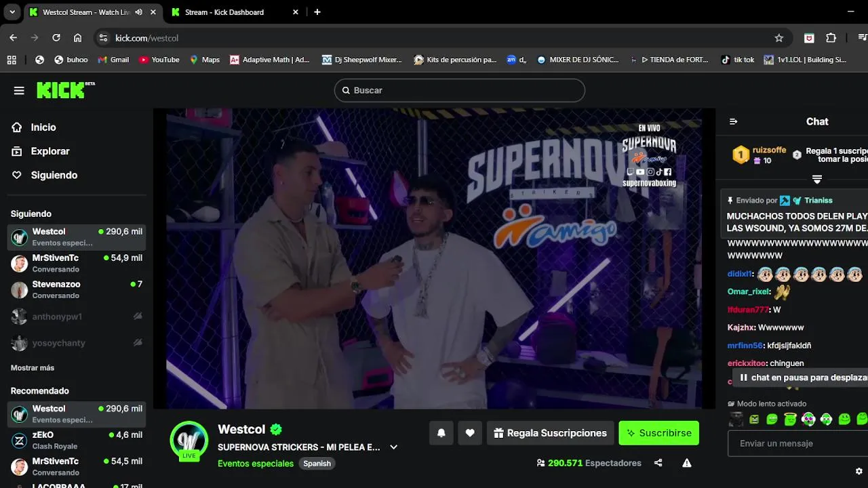
Task: Click the Regala Suscripciones button
Action: pos(550,433)
